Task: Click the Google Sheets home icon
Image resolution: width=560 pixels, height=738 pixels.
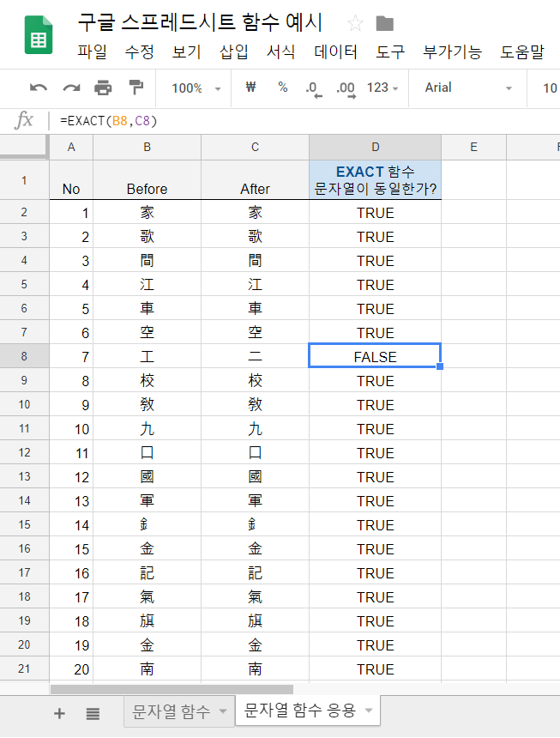Action: pos(38,36)
